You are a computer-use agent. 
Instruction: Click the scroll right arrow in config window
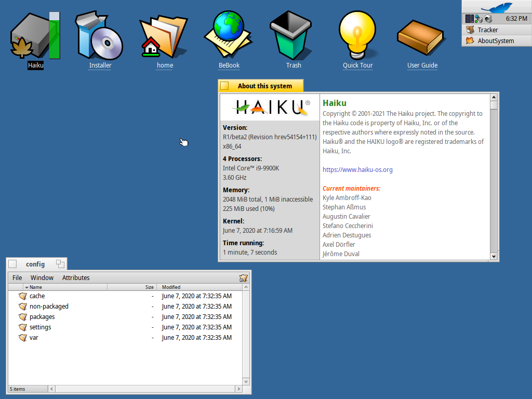click(238, 389)
